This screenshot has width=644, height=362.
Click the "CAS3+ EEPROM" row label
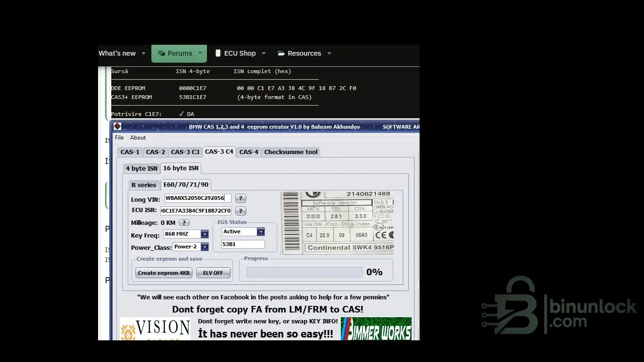(132, 97)
